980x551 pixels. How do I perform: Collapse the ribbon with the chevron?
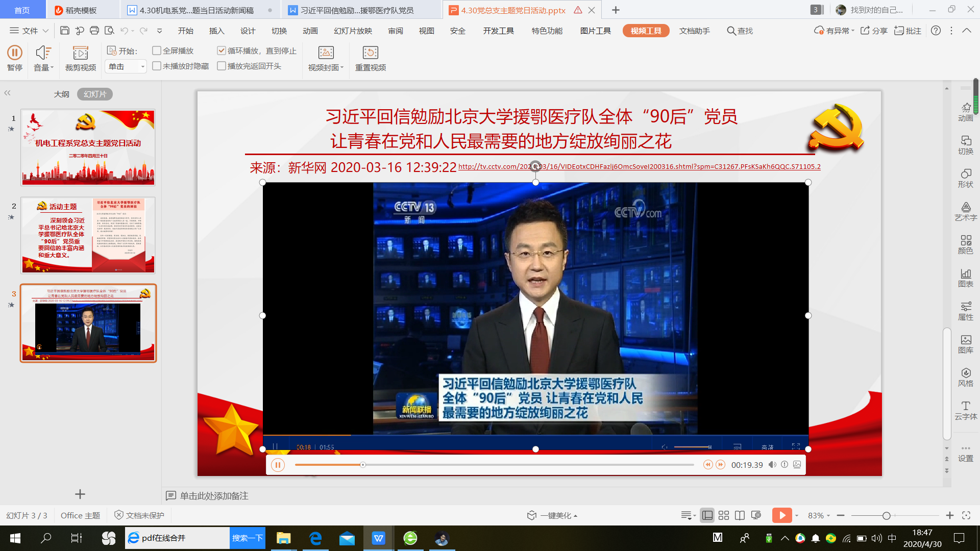pos(967,31)
